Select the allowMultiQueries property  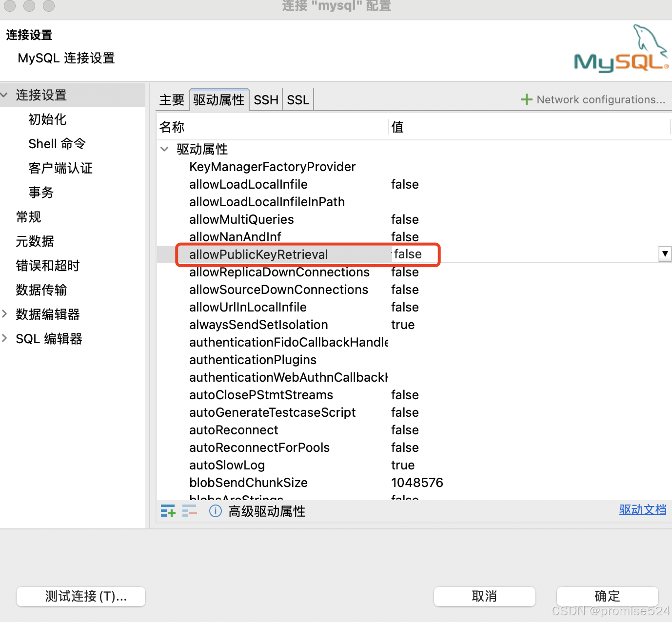tap(241, 219)
